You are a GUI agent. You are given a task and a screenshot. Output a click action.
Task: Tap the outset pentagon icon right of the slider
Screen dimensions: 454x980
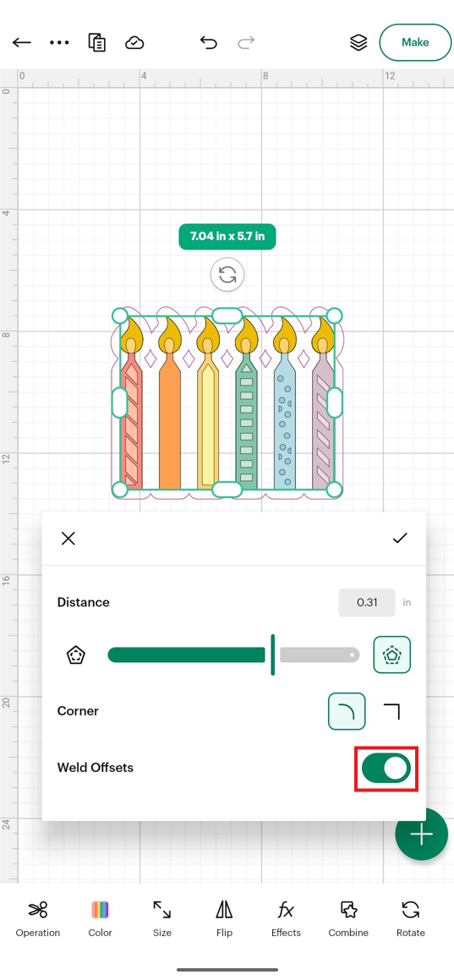pyautogui.click(x=392, y=655)
